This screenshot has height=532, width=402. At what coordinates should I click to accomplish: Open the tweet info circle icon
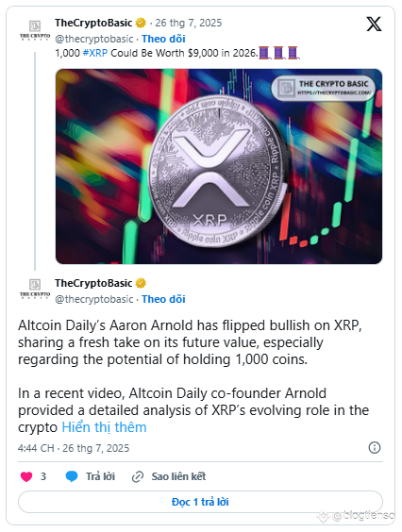[x=375, y=447]
